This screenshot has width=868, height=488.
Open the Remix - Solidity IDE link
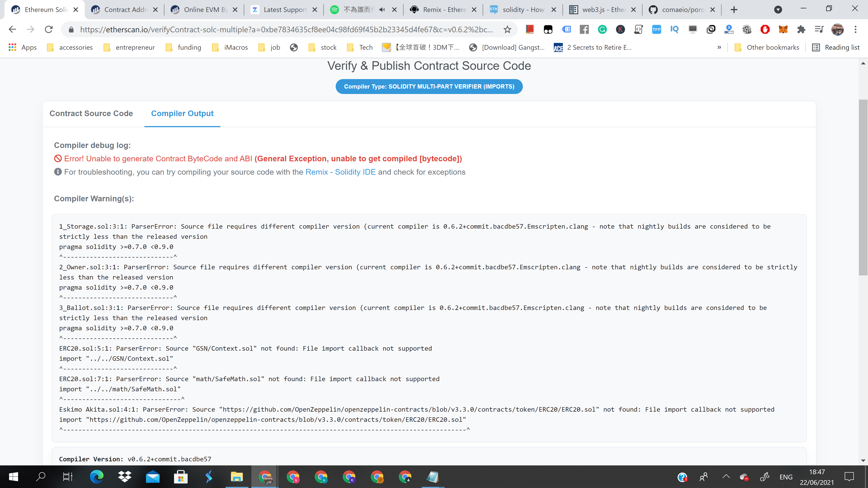340,172
